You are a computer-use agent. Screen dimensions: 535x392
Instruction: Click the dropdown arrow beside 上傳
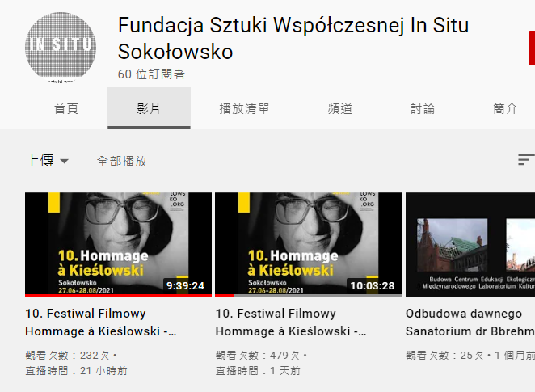(x=64, y=161)
